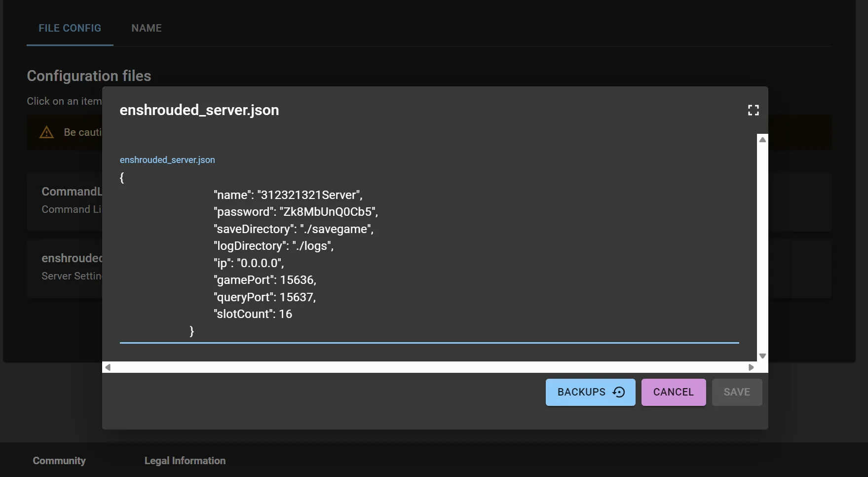Open the NAME tab
The width and height of the screenshot is (868, 477).
click(x=147, y=28)
